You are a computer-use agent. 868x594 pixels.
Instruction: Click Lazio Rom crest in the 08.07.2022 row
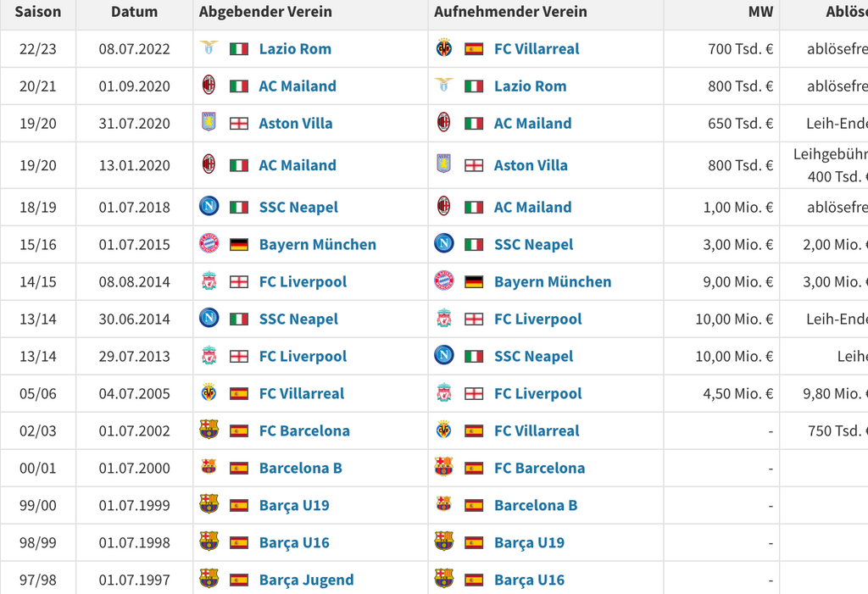pos(209,48)
